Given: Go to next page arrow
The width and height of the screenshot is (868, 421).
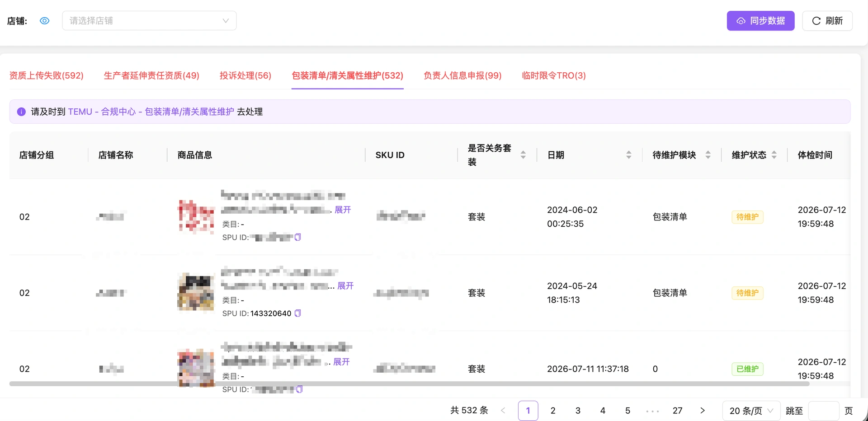Looking at the screenshot, I should click(x=702, y=411).
